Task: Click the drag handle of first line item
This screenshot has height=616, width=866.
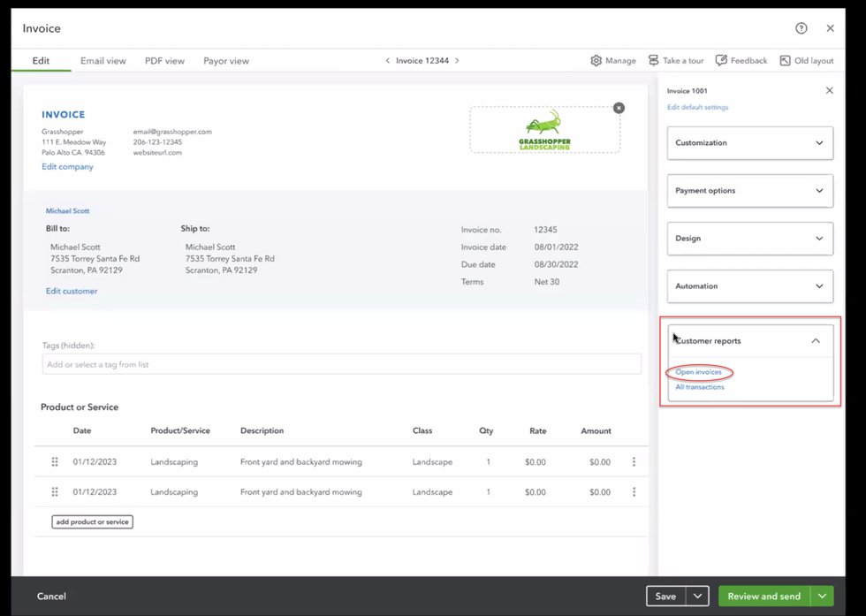Action: (x=55, y=462)
